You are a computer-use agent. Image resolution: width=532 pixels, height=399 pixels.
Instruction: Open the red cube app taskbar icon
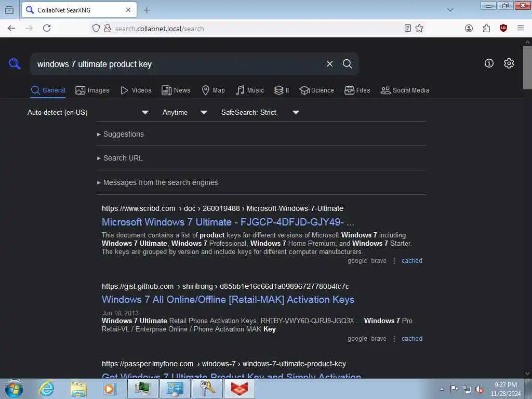[x=239, y=389]
